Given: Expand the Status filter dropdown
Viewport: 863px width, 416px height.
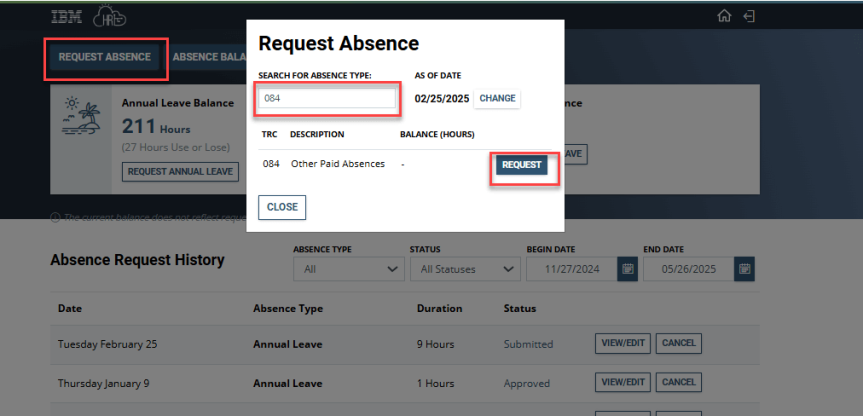Looking at the screenshot, I should pyautogui.click(x=465, y=269).
